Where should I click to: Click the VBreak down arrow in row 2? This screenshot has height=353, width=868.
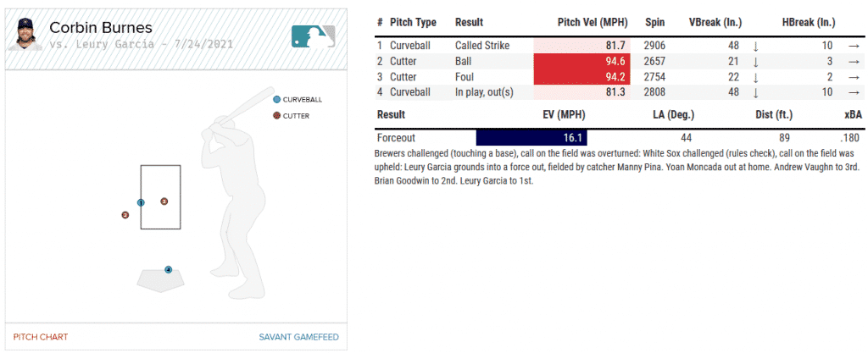click(x=755, y=61)
